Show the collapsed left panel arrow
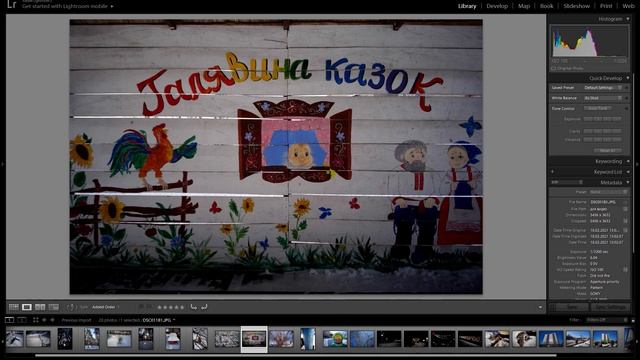Viewport: 640px width, 360px height. click(x=2, y=164)
